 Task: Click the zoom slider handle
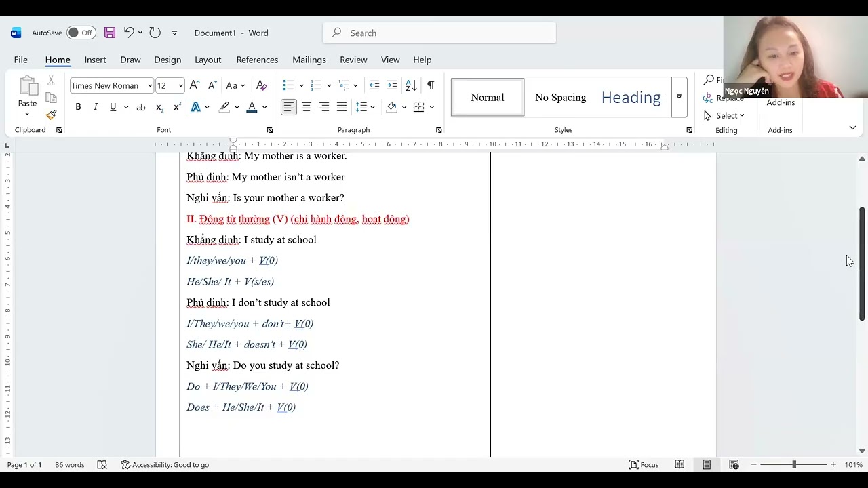click(794, 464)
